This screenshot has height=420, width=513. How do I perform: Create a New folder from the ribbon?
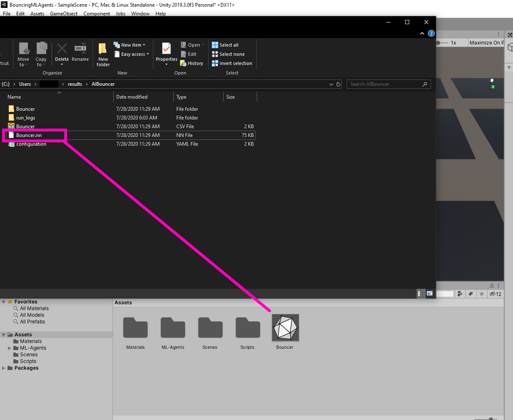[x=103, y=54]
